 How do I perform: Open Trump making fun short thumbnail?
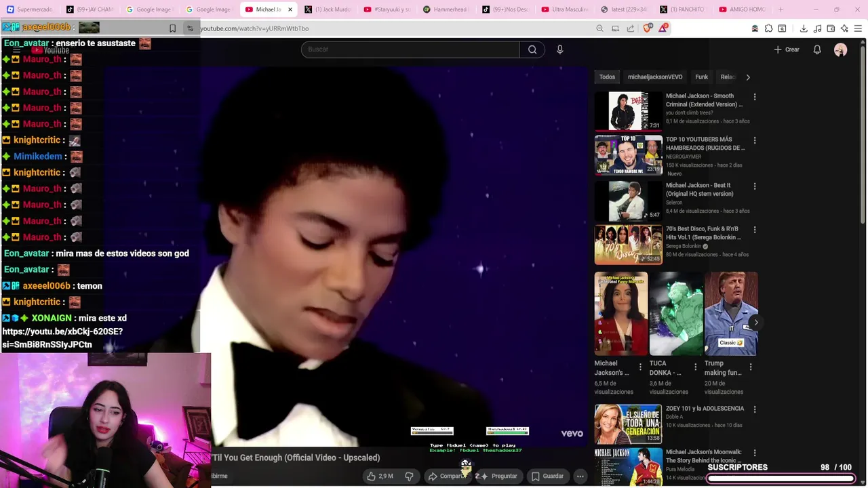click(x=731, y=314)
